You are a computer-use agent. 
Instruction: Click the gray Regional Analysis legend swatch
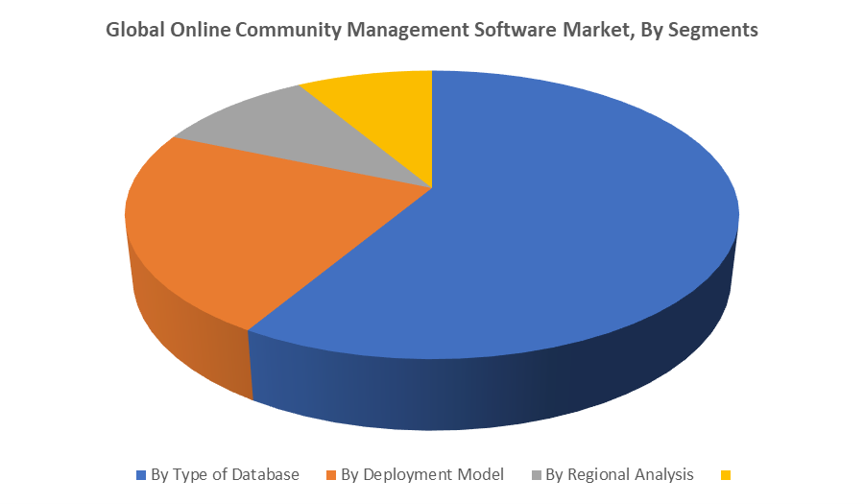click(537, 475)
